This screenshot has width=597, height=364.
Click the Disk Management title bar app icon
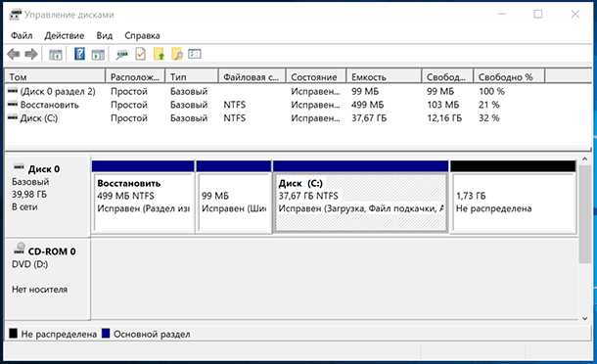[15, 15]
